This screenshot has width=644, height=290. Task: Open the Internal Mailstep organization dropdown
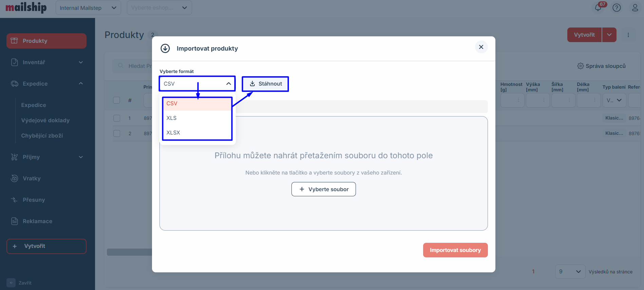[88, 8]
